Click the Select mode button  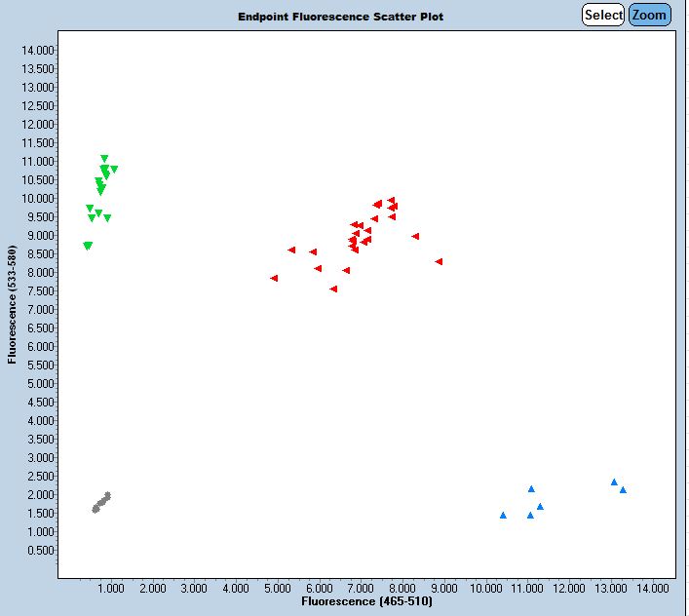click(603, 15)
